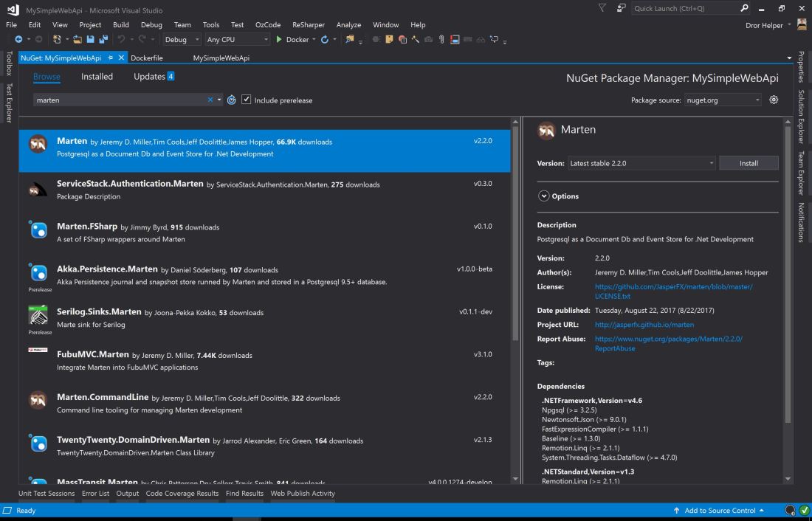Clear the search text with the X icon
The height and width of the screenshot is (521, 812).
coord(210,100)
